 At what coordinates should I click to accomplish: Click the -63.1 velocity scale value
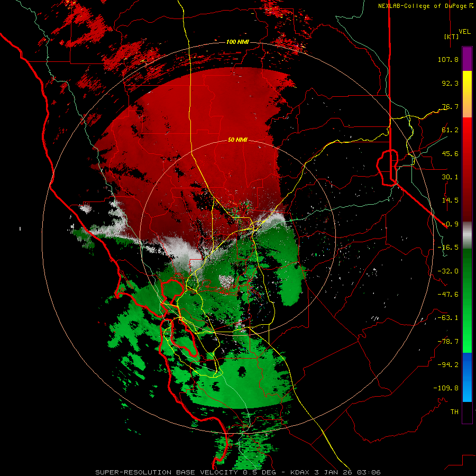click(x=448, y=318)
